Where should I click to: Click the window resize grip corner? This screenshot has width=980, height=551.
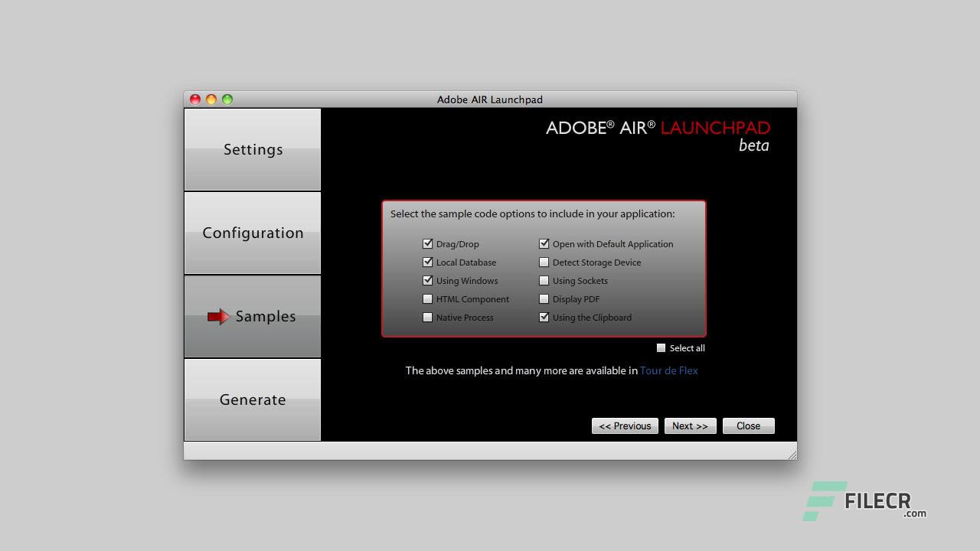(x=792, y=455)
